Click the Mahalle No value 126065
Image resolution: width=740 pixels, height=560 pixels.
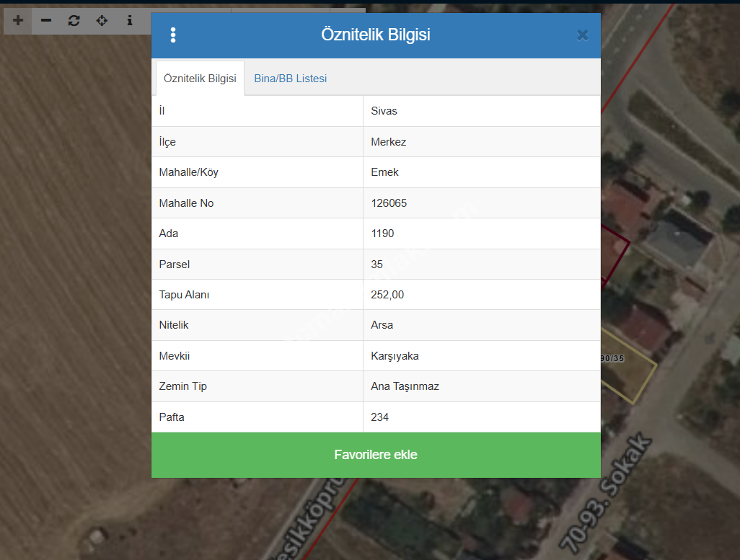(389, 203)
